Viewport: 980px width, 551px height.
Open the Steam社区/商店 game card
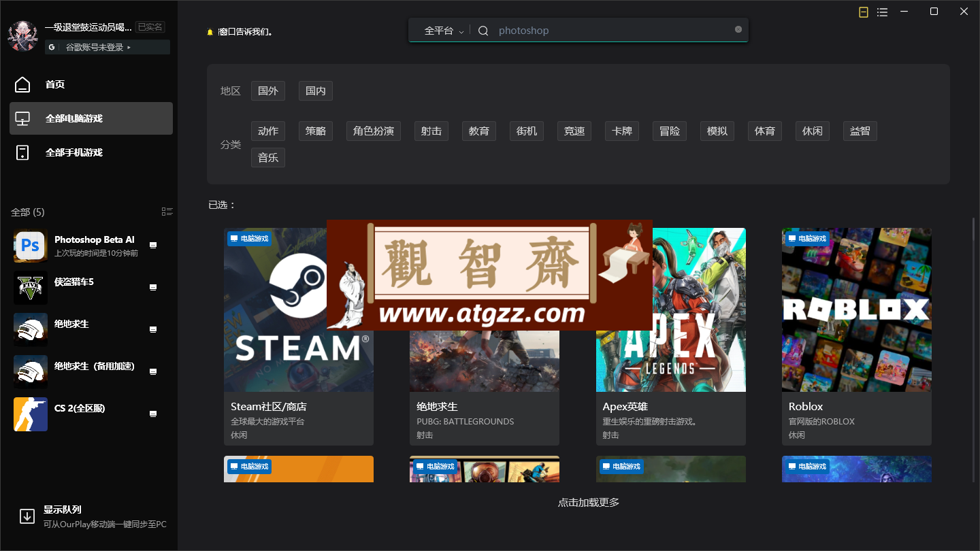pos(299,337)
